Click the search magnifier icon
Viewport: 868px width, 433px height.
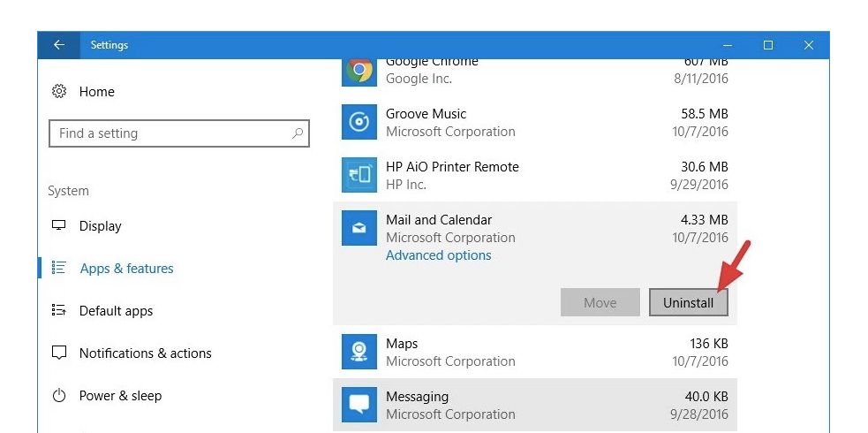pos(298,133)
